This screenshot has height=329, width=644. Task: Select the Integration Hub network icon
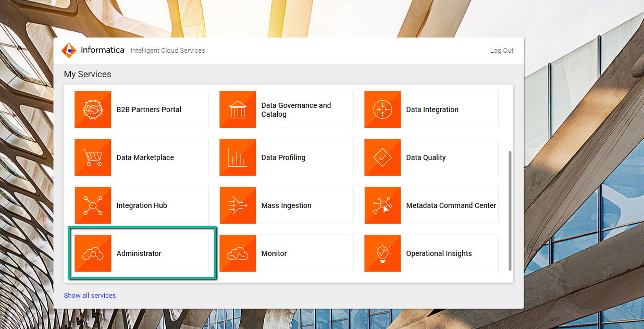[x=93, y=205]
